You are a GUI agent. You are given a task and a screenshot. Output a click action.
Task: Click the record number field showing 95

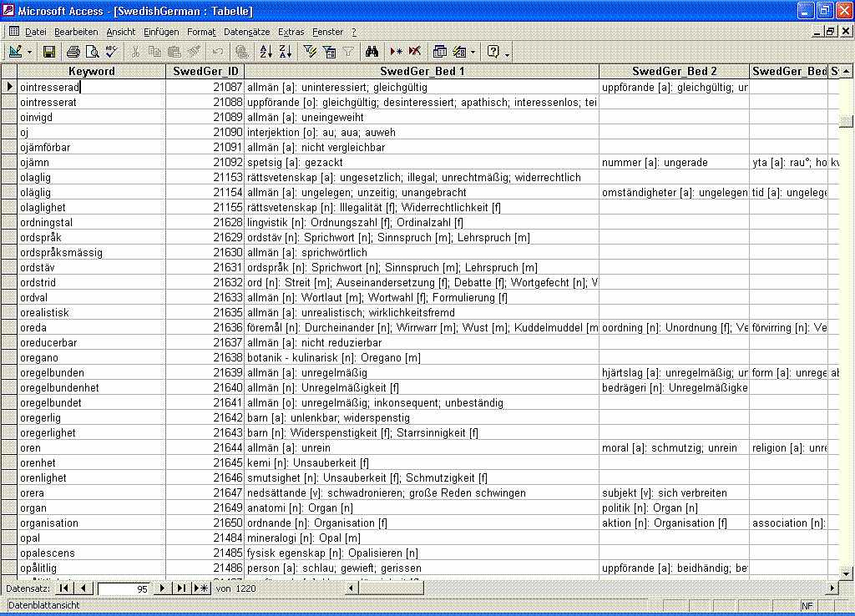[x=124, y=588]
